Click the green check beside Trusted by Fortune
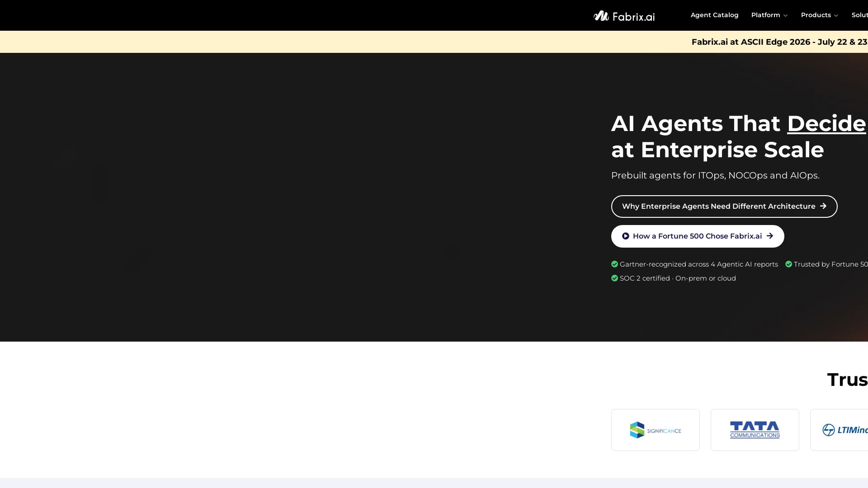 click(788, 264)
